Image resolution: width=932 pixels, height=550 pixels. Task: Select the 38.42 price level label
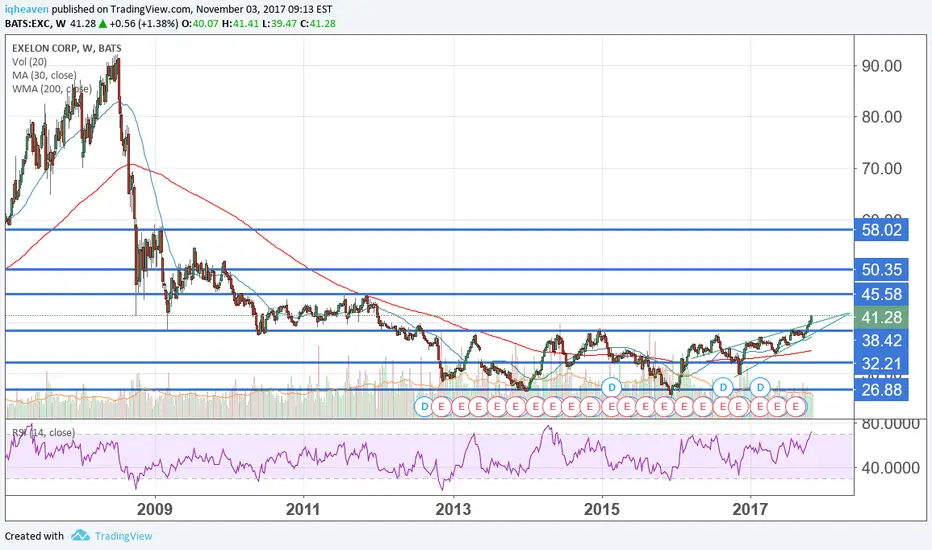[881, 340]
